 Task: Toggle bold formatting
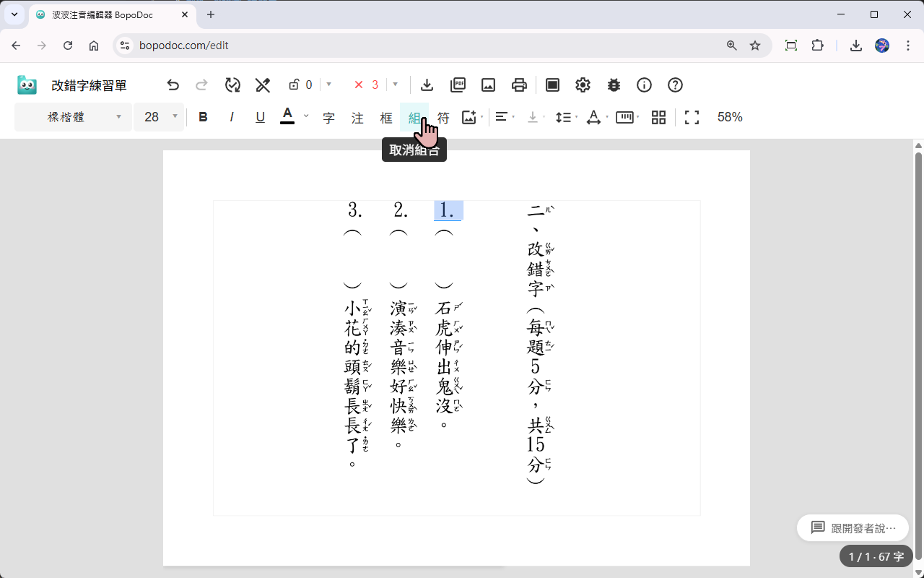tap(203, 117)
